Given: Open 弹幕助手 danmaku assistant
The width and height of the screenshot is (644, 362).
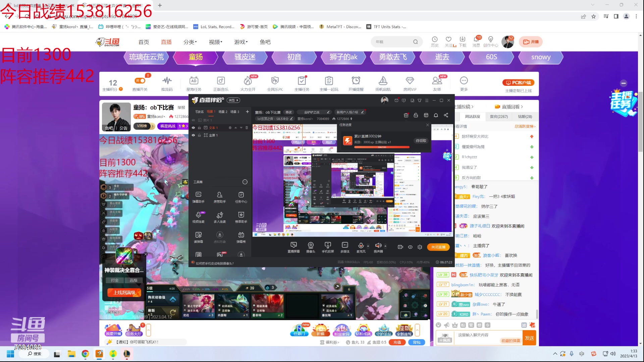Looking at the screenshot, I should click(199, 197).
